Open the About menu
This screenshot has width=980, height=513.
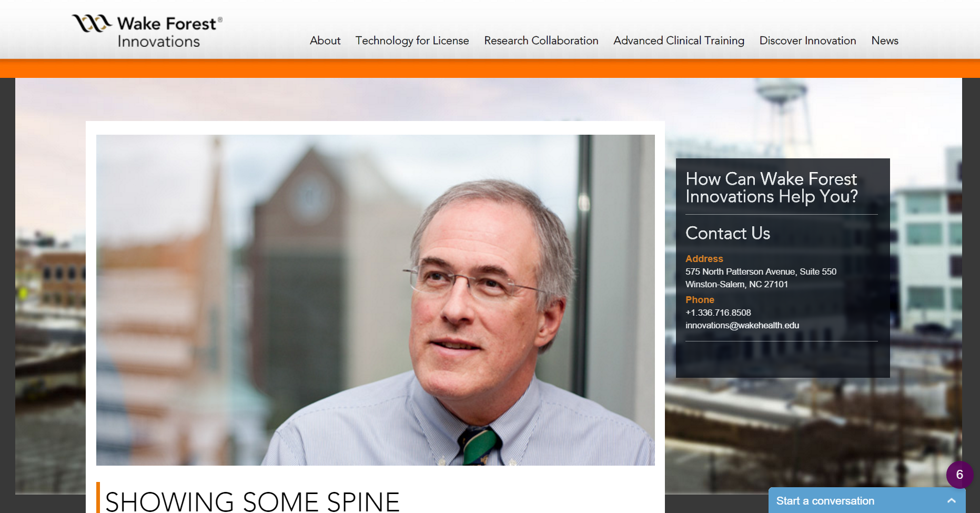[x=325, y=41]
